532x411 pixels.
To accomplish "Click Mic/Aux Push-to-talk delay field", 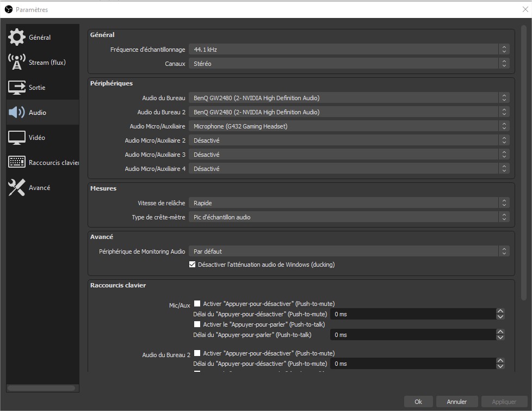I will [x=413, y=335].
